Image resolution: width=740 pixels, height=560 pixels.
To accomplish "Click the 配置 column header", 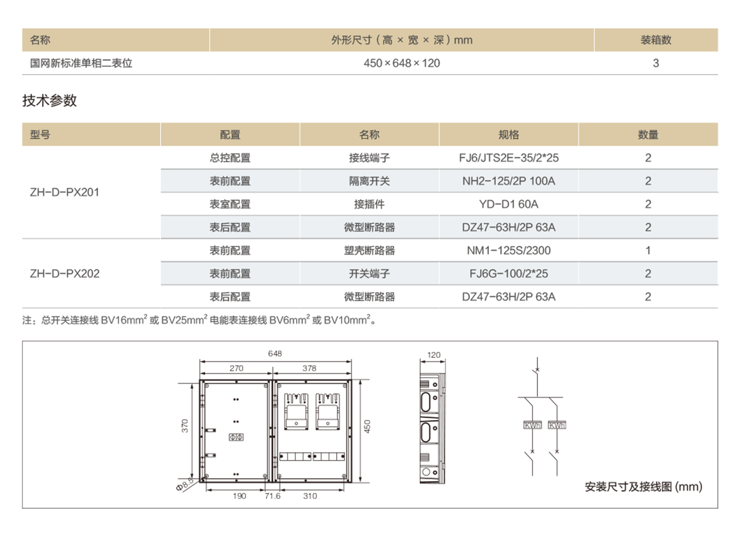I will point(230,135).
